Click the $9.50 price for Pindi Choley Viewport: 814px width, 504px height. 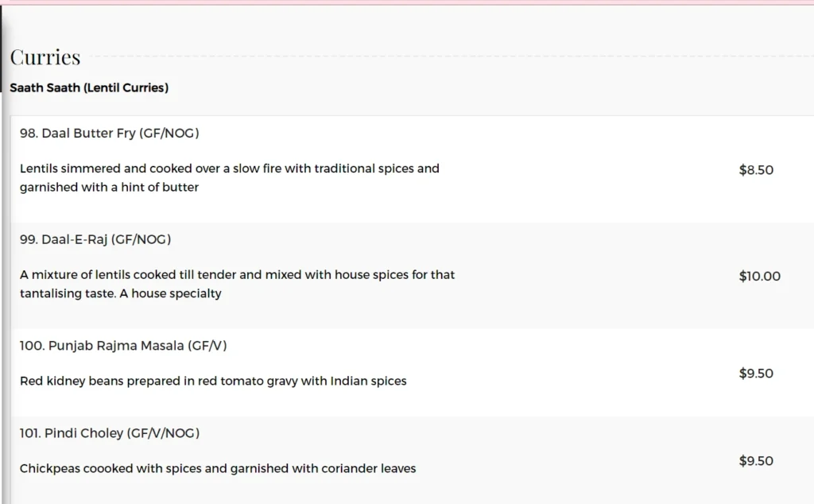(756, 461)
